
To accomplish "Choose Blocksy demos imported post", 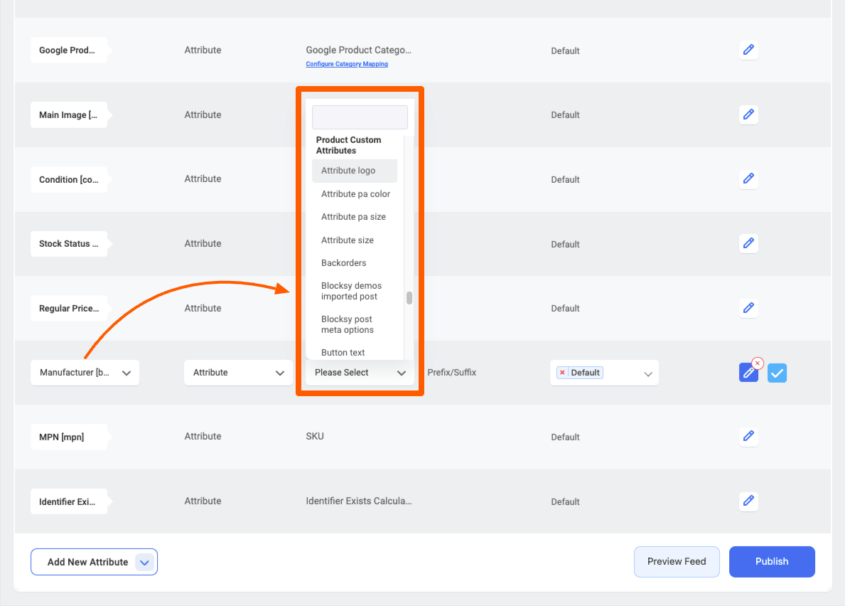I will (351, 291).
